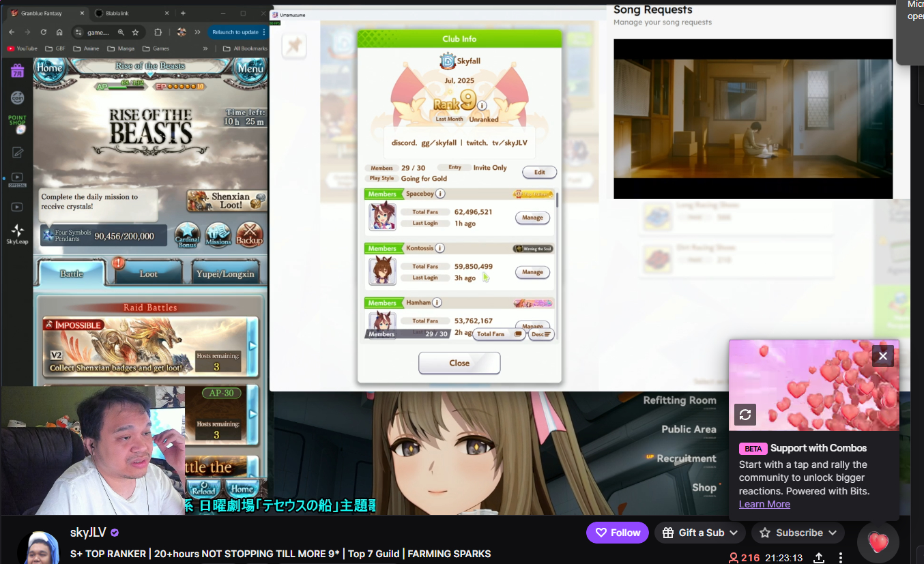Viewport: 924px width, 564px height.
Task: Bookmark this page with star icon
Action: [135, 32]
